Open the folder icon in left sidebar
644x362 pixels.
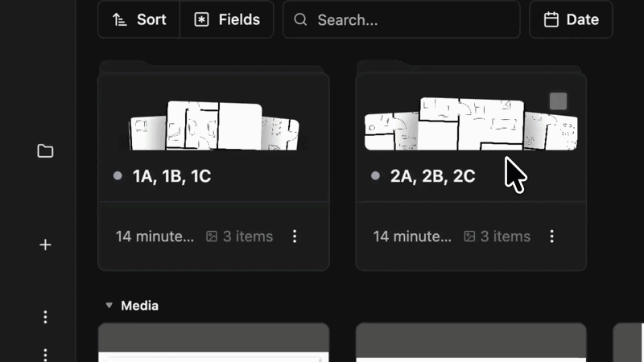[45, 151]
